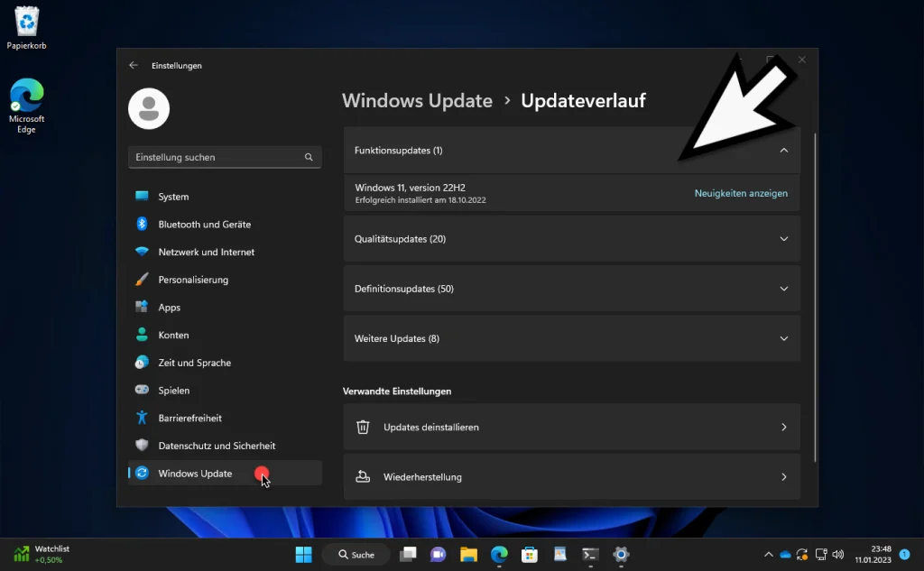Click the Windows Update tray status icon

[802, 555]
